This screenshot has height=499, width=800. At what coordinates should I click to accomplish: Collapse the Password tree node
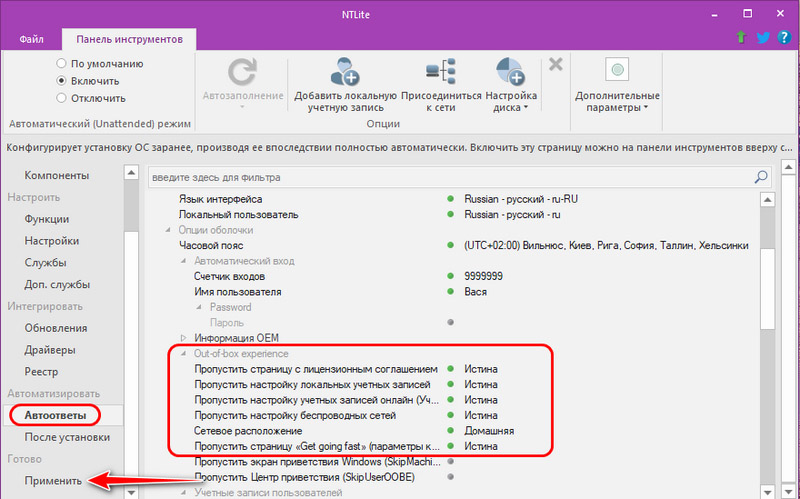click(199, 307)
